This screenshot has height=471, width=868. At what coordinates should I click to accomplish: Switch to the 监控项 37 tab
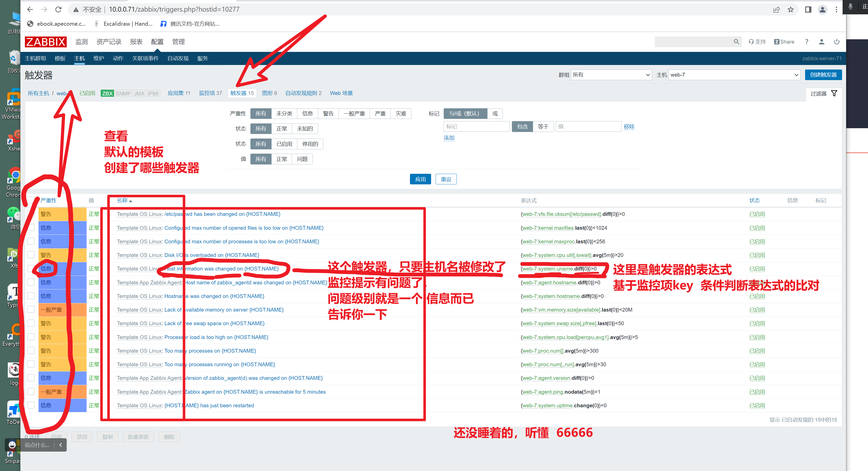point(210,93)
